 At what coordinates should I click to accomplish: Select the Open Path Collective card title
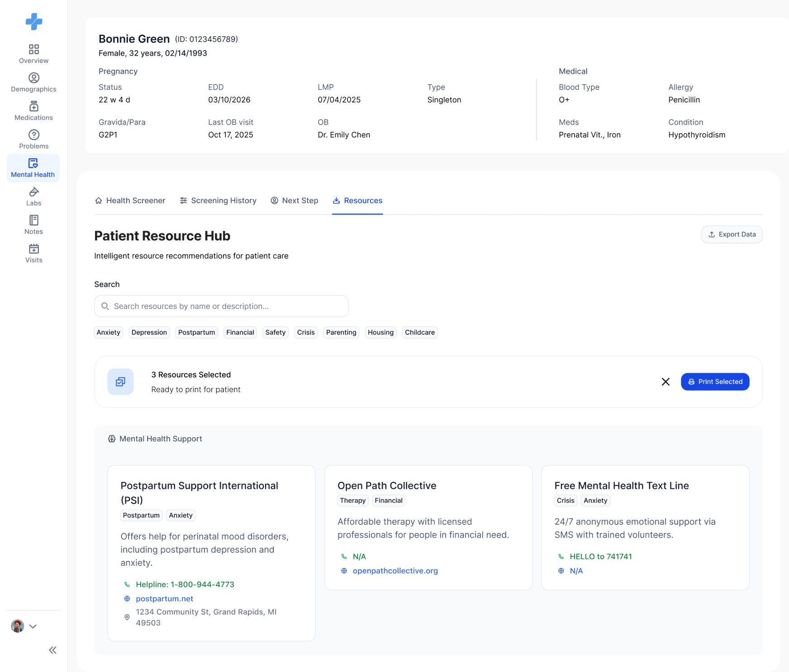click(387, 486)
